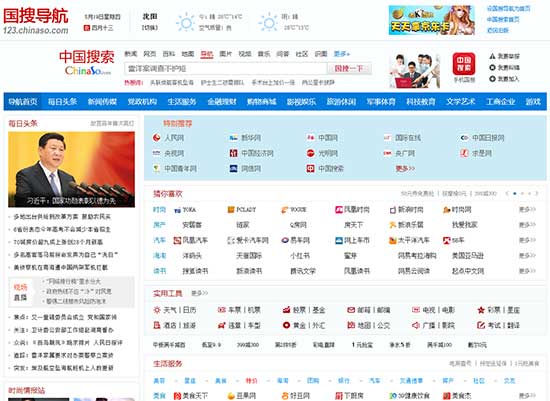Go to next page arrow in 猜你喜欢
550x401 pixels.
pos(537,193)
